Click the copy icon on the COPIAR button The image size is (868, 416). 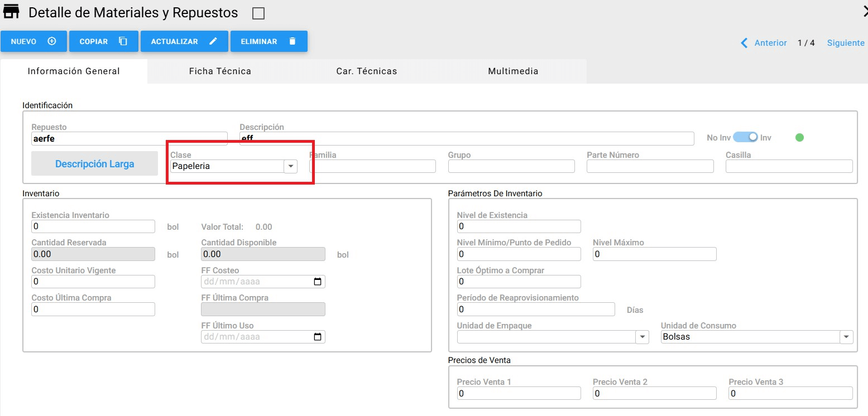click(x=123, y=41)
